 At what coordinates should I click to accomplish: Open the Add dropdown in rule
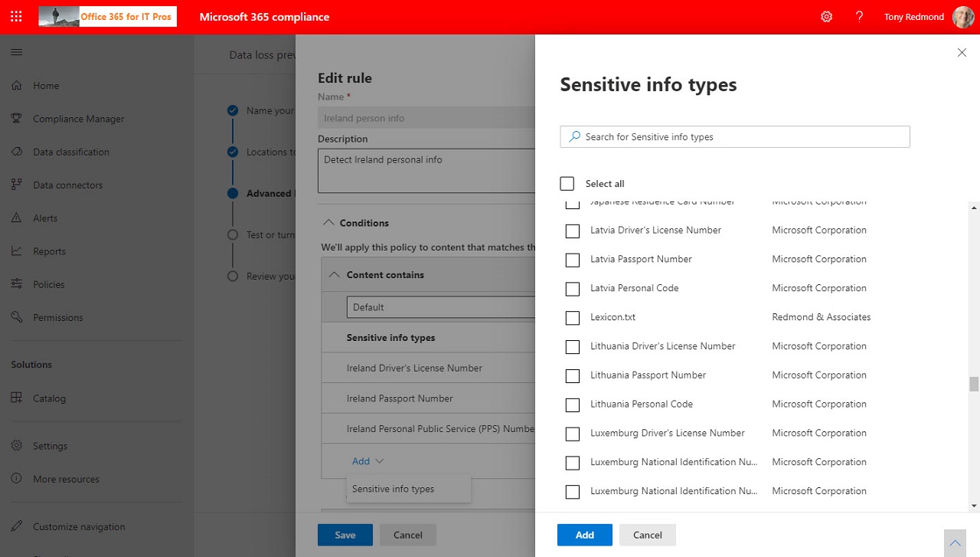pos(367,461)
